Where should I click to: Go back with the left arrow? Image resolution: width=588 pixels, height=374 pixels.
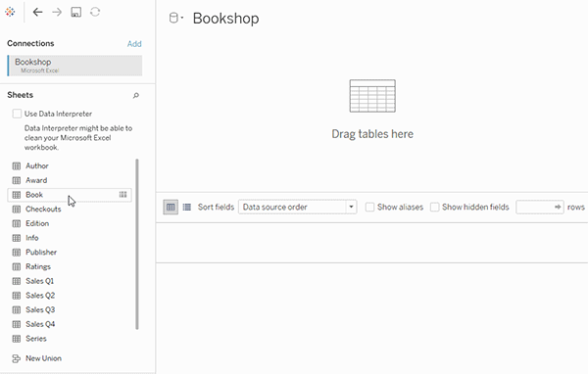(37, 12)
